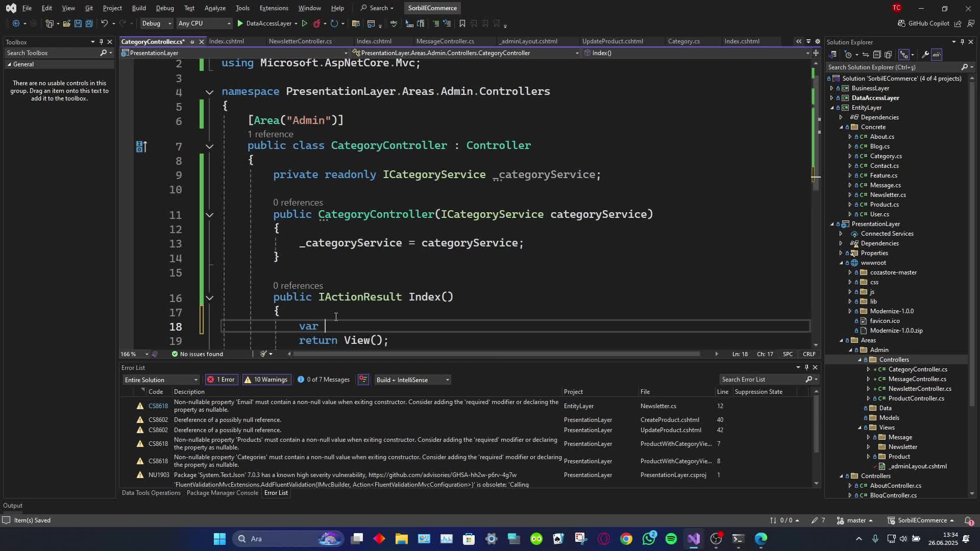Switch to the UpdateProduct.cshtml tab

click(612, 41)
